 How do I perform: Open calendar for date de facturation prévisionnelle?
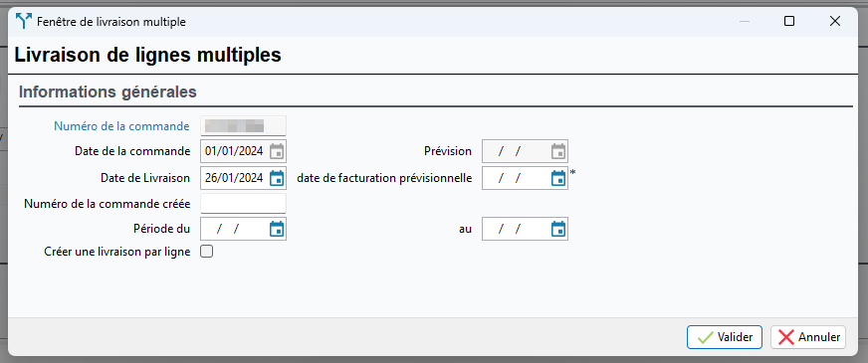pos(558,178)
